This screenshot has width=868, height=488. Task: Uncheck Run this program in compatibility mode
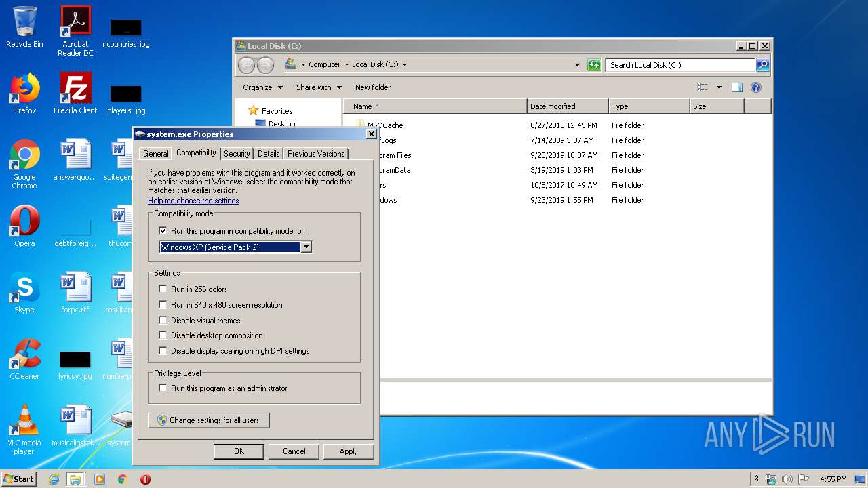point(163,231)
